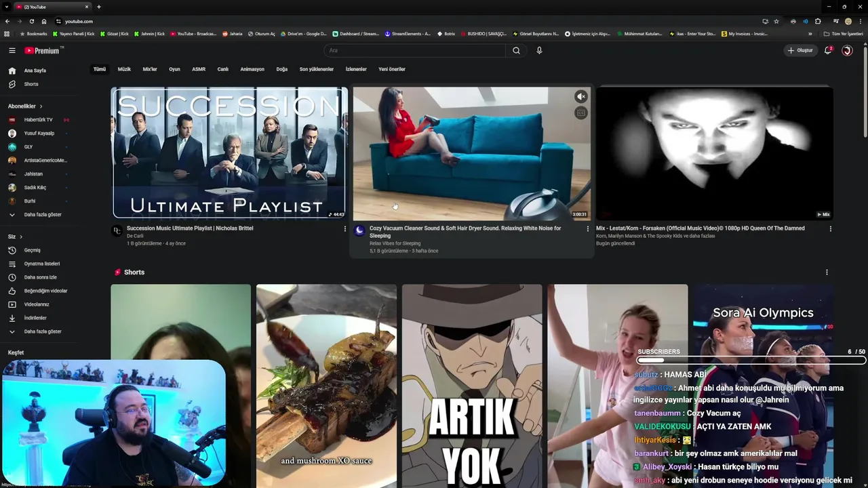Screen dimensions: 868x488
Task: Open Relax Vibes for Sleeping channel avatar
Action: [359, 231]
